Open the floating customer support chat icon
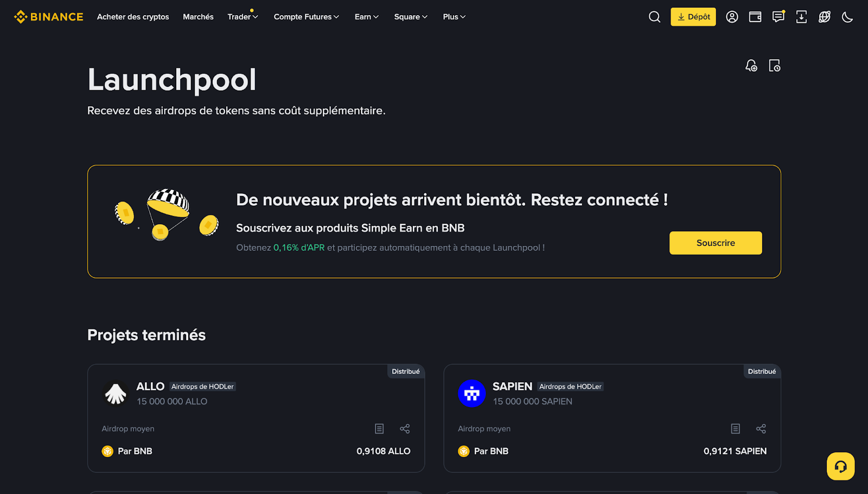 pyautogui.click(x=840, y=466)
